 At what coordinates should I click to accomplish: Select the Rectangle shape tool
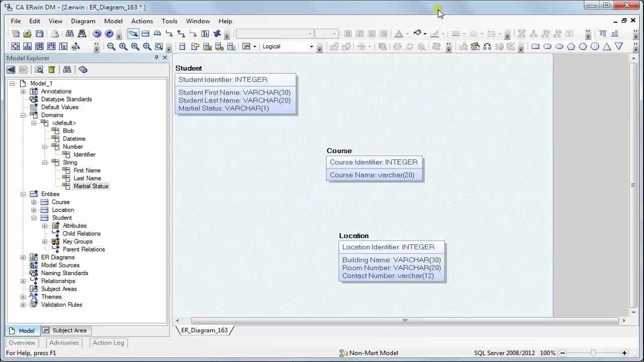point(535,46)
